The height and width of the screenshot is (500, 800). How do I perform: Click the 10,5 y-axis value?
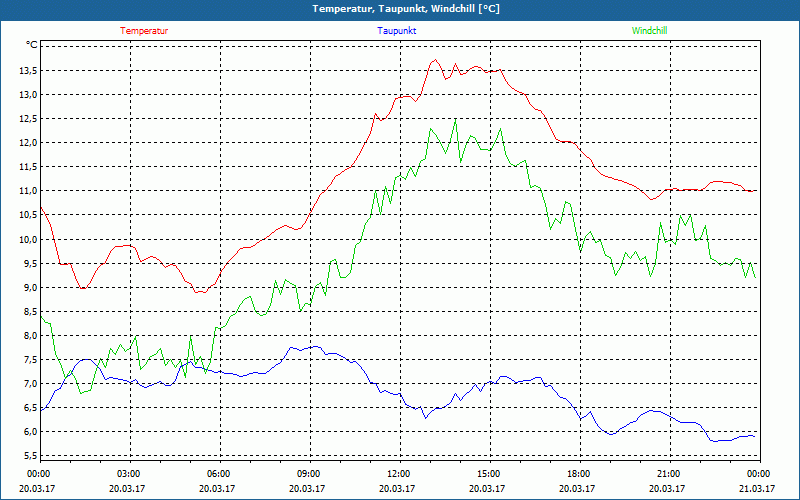(x=28, y=215)
